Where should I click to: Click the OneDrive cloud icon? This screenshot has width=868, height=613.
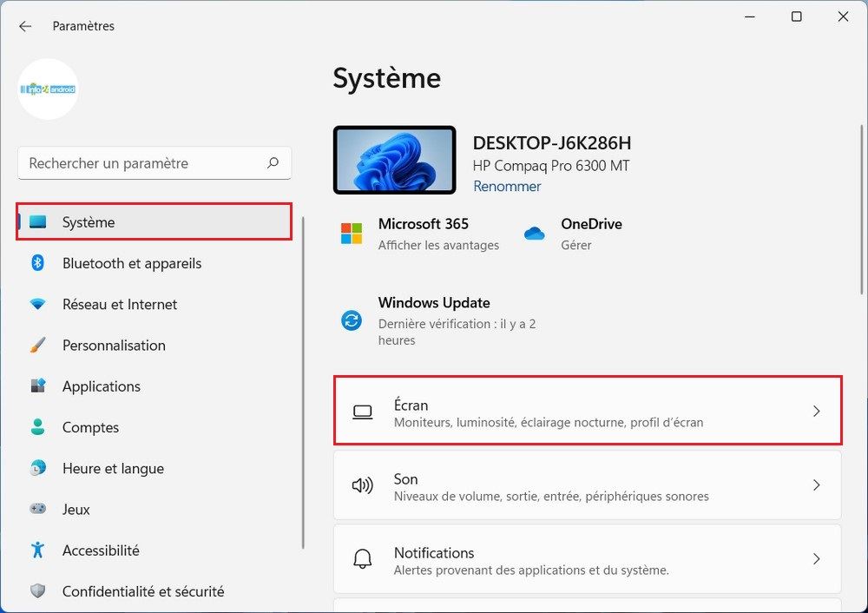tap(534, 234)
